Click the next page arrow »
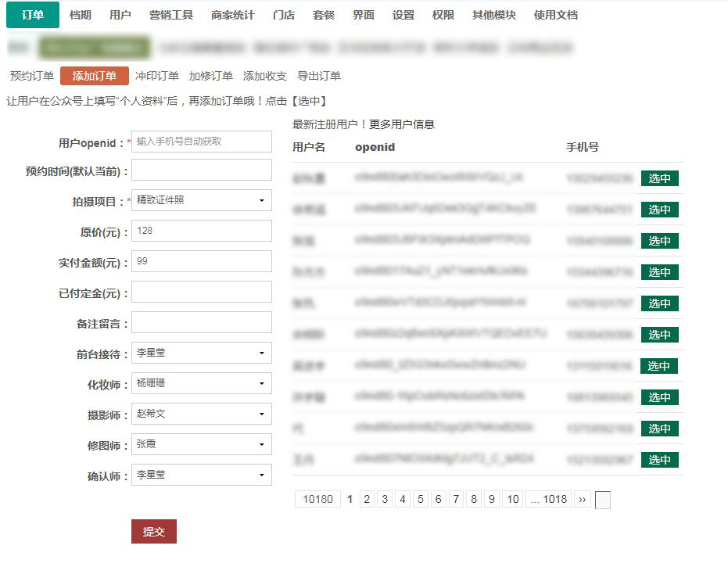This screenshot has height=567, width=728. tap(582, 499)
